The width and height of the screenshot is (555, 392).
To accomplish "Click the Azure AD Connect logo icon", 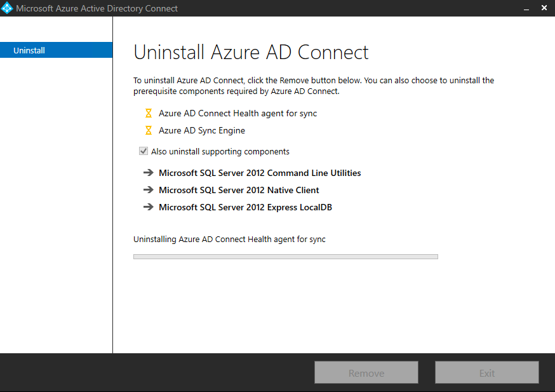I will click(x=7, y=8).
